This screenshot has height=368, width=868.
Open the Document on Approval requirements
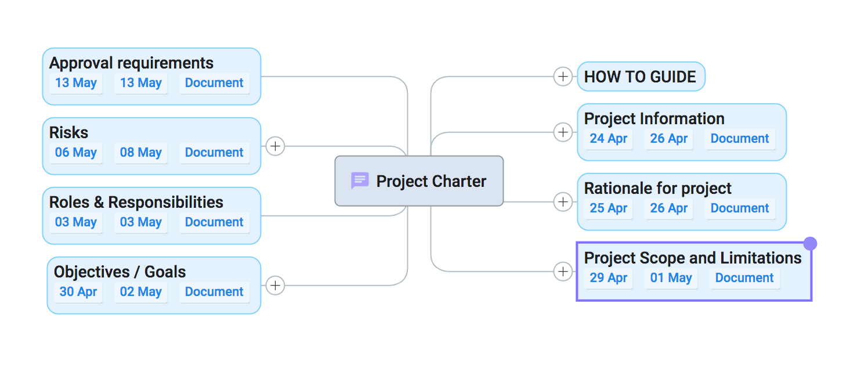[214, 83]
